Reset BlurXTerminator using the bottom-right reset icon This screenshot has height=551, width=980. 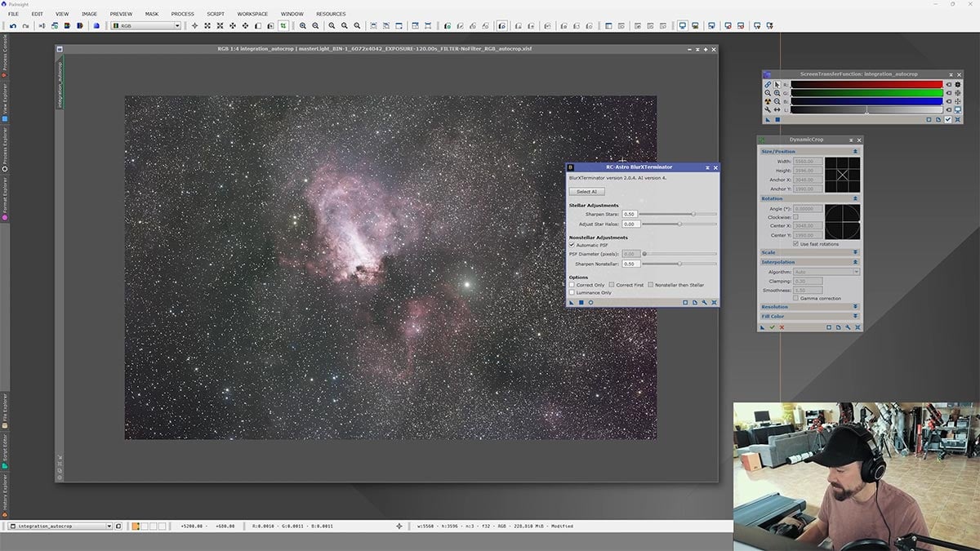714,302
